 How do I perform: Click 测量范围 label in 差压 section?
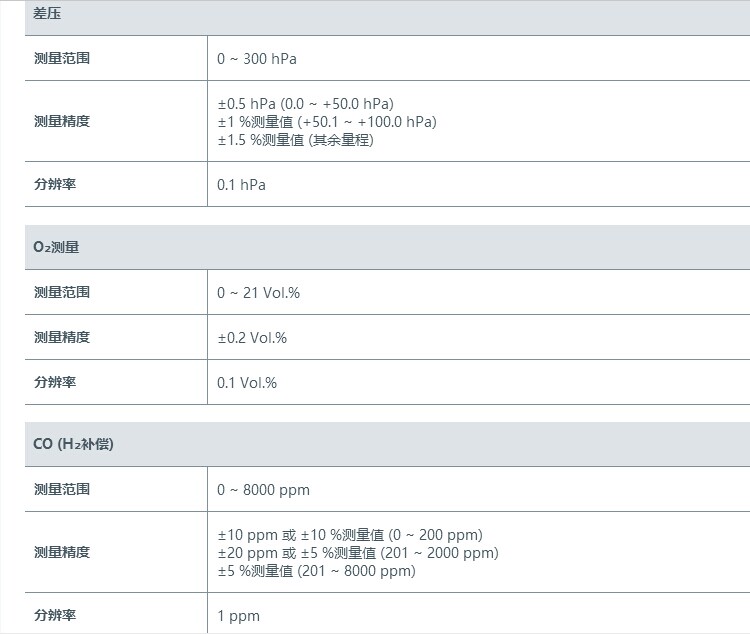tap(62, 59)
